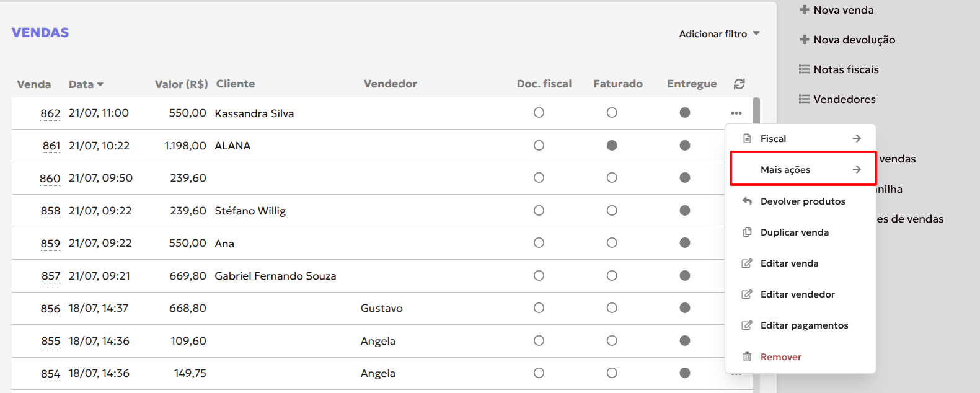Sort by the Data column arrow
Screen dimensions: 980x393
[x=100, y=84]
